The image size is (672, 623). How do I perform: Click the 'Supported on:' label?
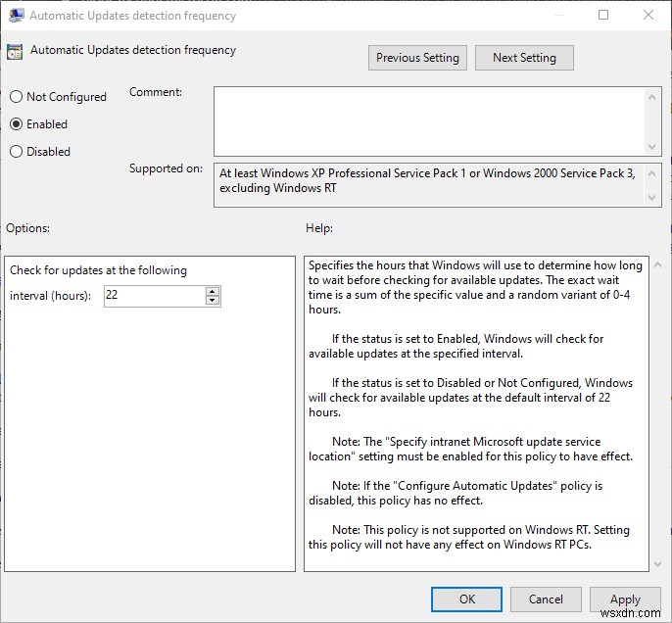point(166,168)
